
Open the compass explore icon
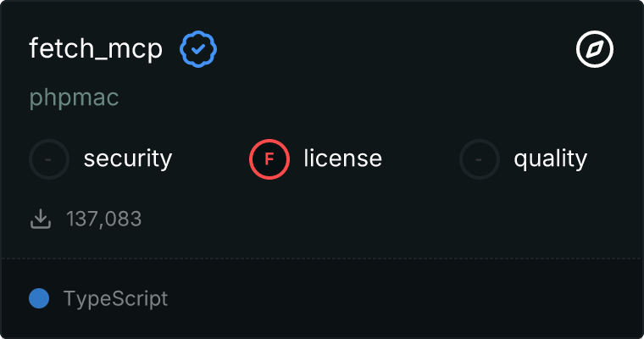pyautogui.click(x=595, y=50)
